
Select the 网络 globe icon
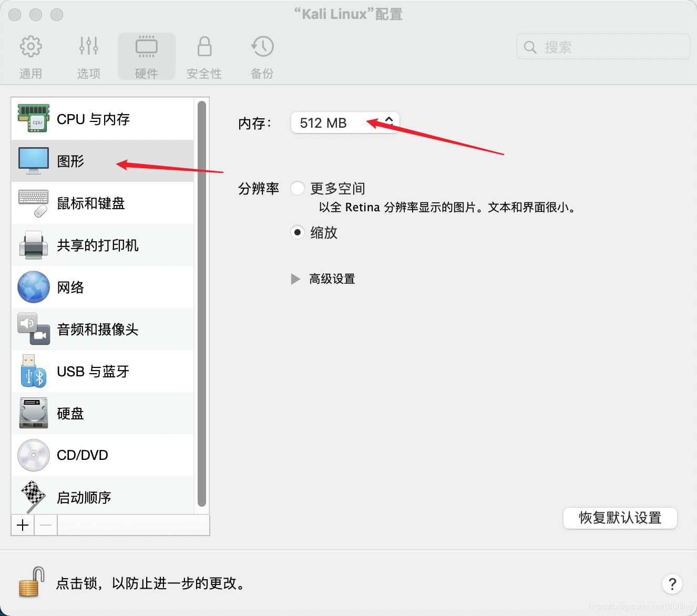[34, 287]
